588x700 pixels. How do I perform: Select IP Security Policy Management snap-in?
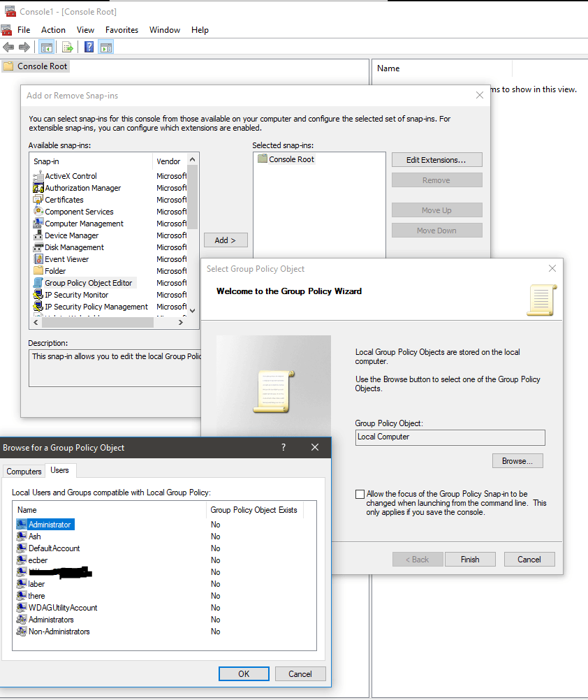pos(91,307)
